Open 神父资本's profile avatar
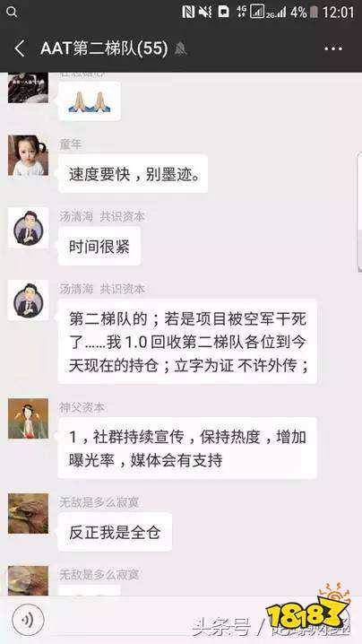 click(28, 419)
